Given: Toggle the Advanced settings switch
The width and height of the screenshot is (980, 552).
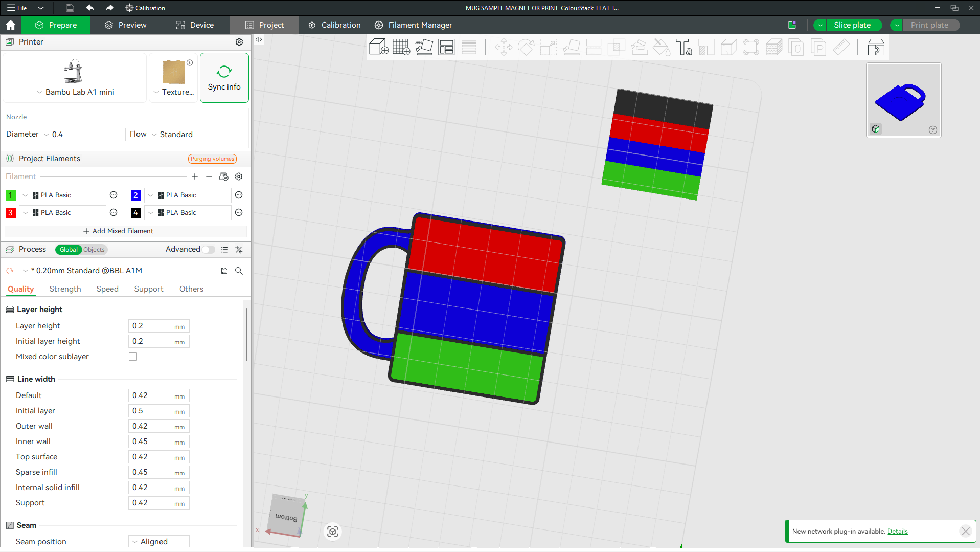Looking at the screenshot, I should click(x=208, y=250).
